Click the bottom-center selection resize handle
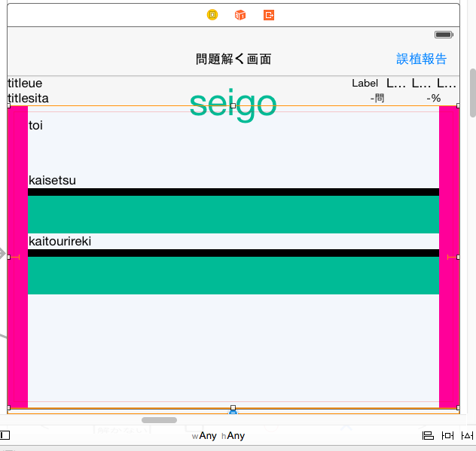476x451 pixels. 233,407
